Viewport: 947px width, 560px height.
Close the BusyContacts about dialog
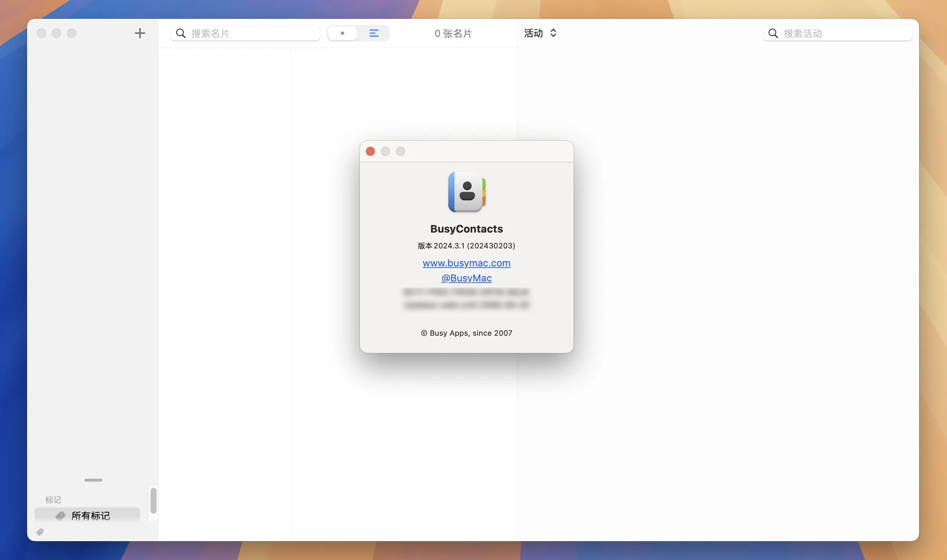pyautogui.click(x=370, y=151)
